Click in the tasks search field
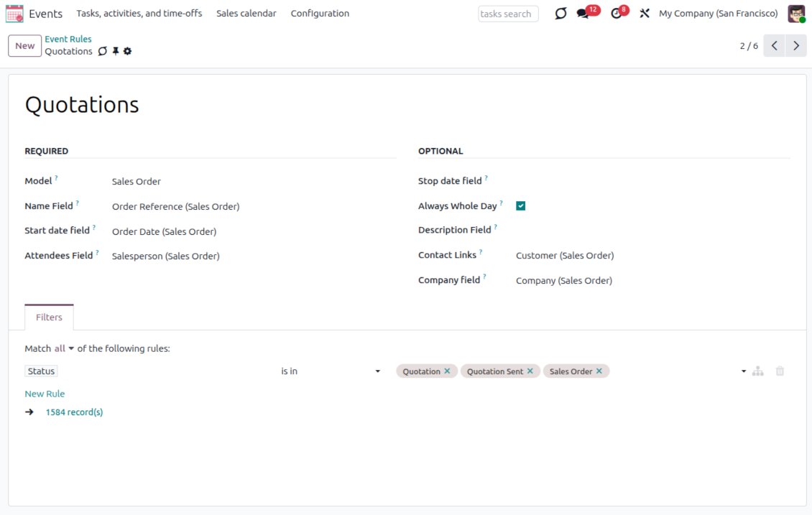 click(508, 14)
